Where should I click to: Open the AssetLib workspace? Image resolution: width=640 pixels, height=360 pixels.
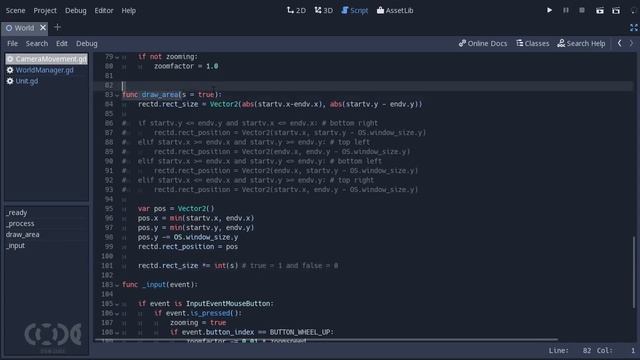point(395,10)
